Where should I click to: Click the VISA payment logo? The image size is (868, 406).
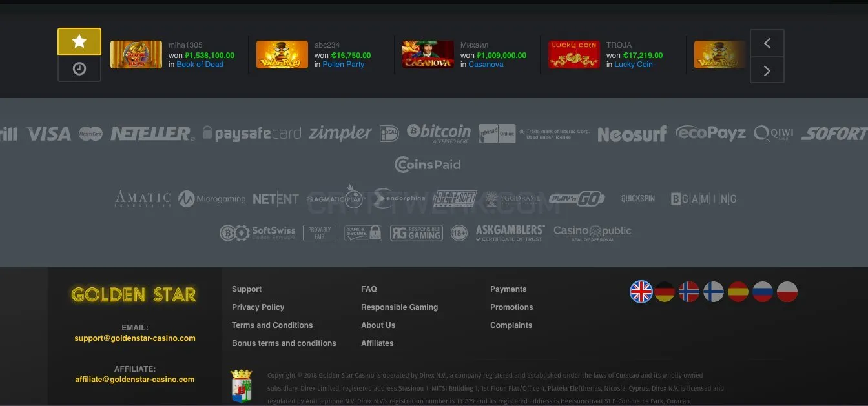48,134
